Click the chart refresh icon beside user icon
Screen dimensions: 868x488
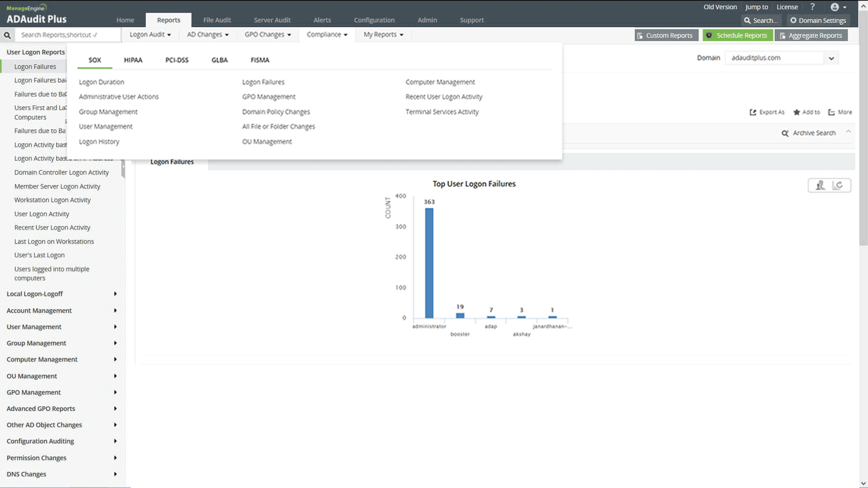pyautogui.click(x=838, y=185)
